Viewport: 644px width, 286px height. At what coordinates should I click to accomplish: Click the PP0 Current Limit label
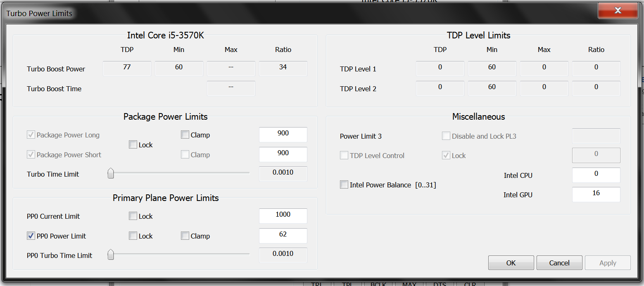click(53, 216)
